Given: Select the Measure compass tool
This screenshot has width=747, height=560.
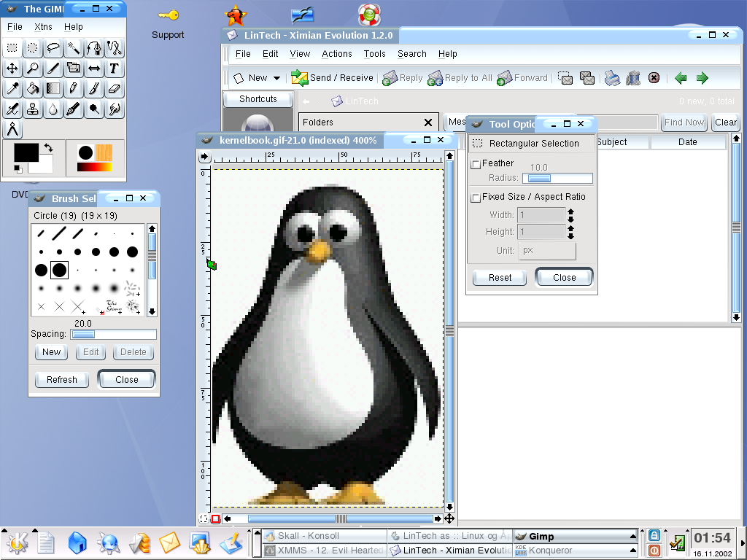Looking at the screenshot, I should tap(12, 130).
